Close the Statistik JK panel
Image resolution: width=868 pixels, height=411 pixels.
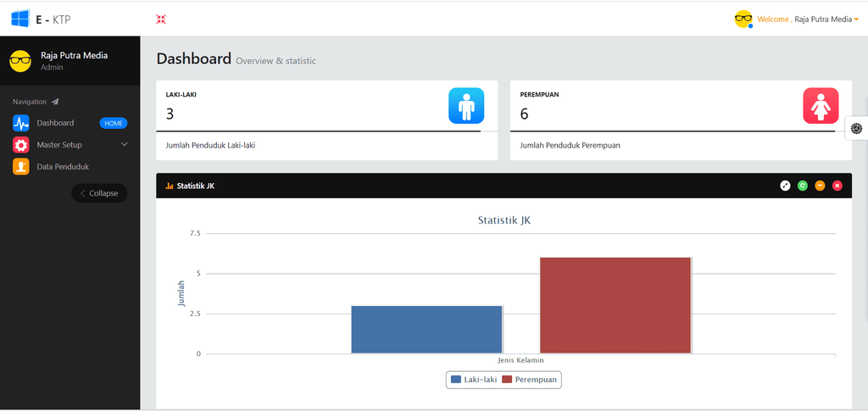coord(837,186)
